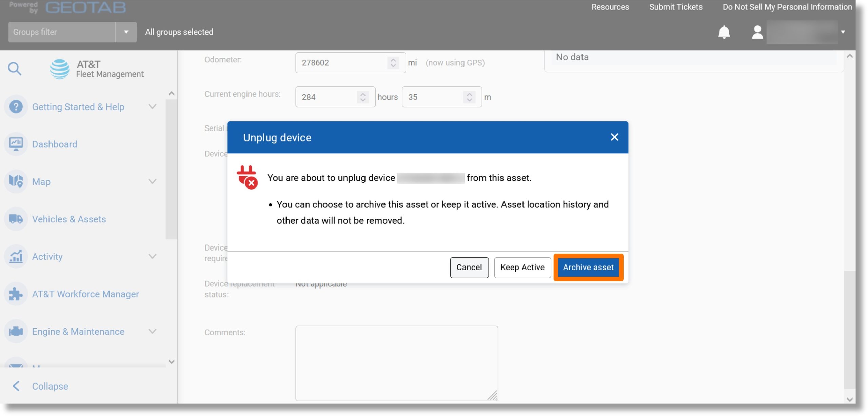
Task: Click sidebar scroll down arrow
Action: (172, 362)
